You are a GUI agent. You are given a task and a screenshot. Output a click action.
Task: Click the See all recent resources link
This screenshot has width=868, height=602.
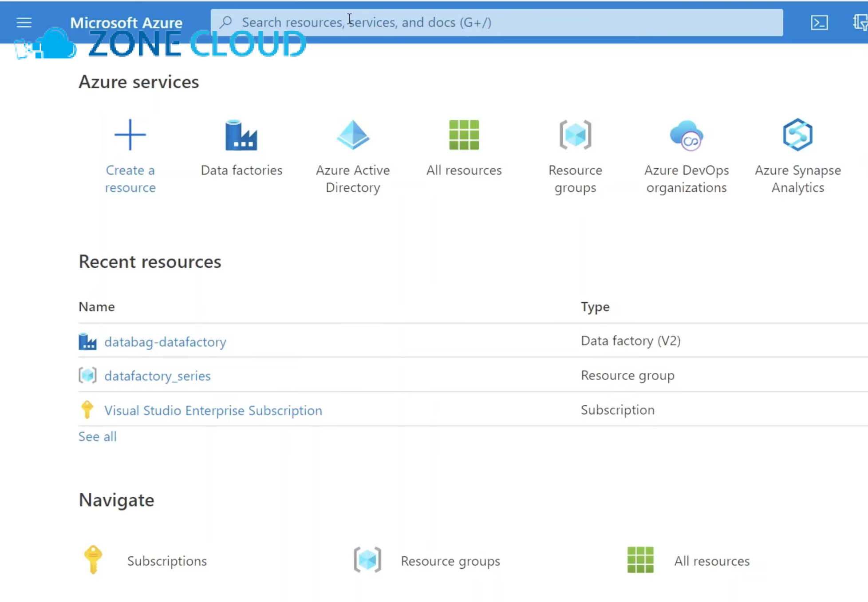[x=98, y=436]
